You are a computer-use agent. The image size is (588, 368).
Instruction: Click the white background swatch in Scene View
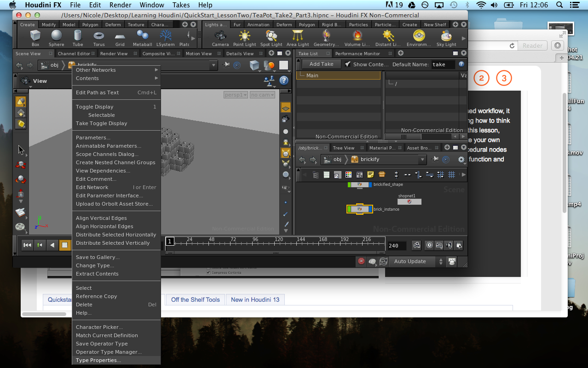coord(284,65)
